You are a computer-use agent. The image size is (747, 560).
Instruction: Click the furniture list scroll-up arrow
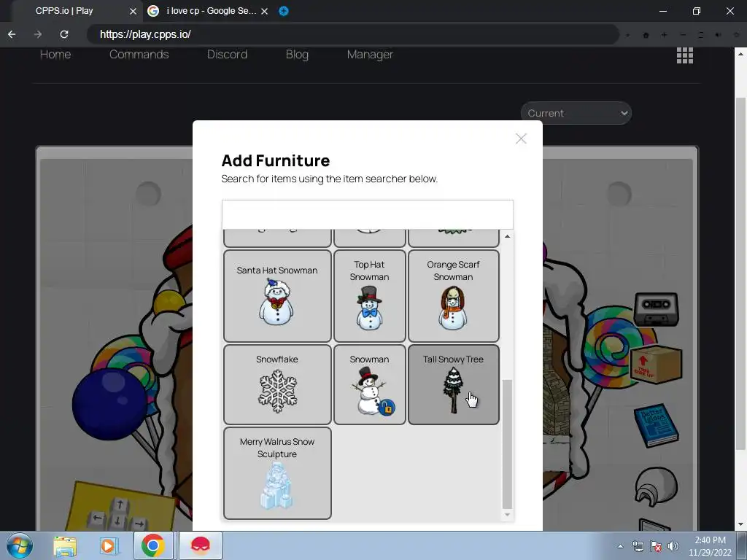pos(508,236)
